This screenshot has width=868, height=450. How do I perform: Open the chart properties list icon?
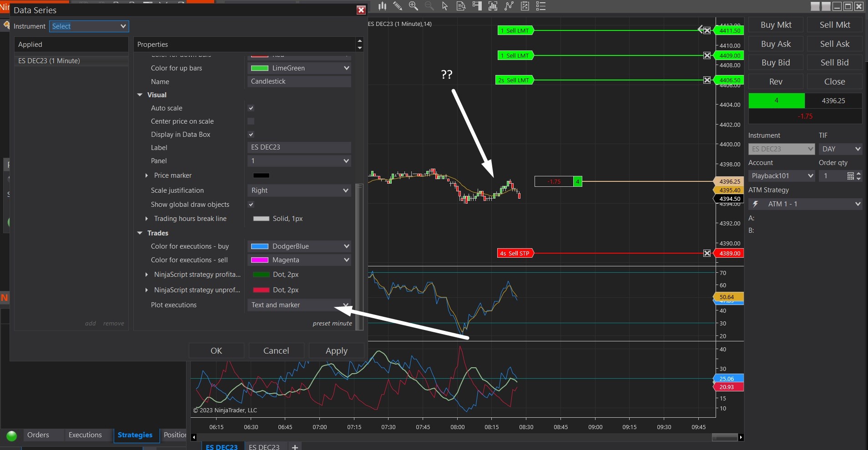point(541,6)
